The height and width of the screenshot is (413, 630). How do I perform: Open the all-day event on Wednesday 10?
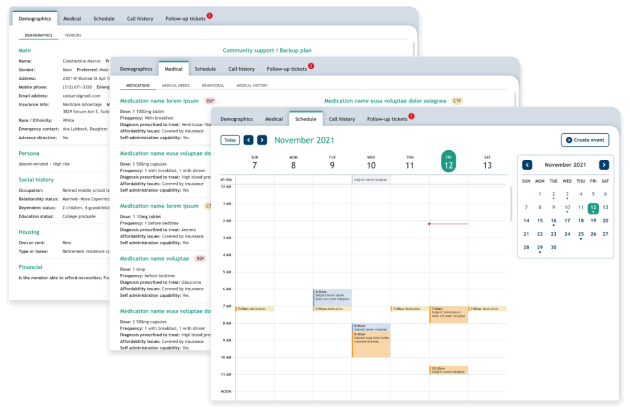tap(371, 180)
